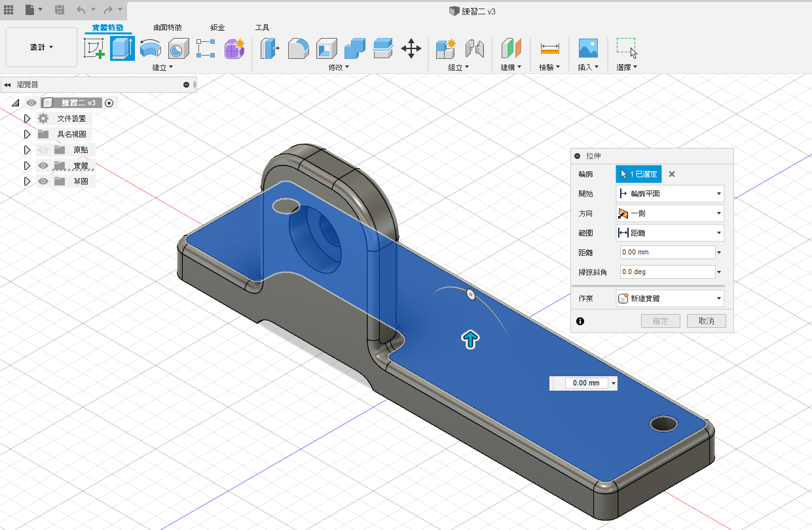This screenshot has height=530, width=812.
Task: Show the 原點 folder via eye icon
Action: pyautogui.click(x=43, y=150)
